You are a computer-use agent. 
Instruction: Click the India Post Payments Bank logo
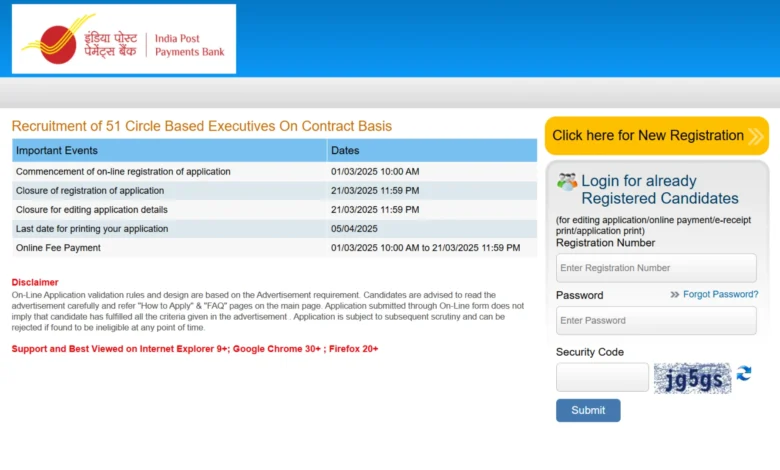(124, 39)
